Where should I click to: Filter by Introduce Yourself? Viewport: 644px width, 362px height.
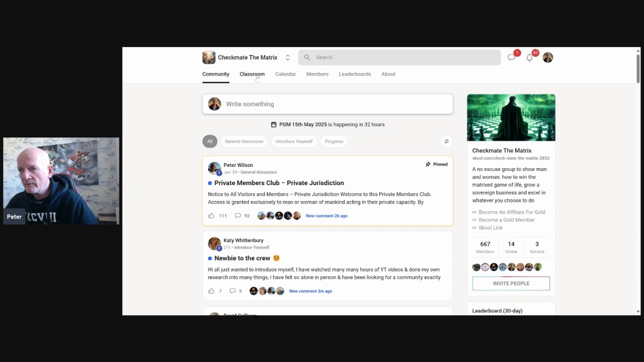click(x=294, y=141)
